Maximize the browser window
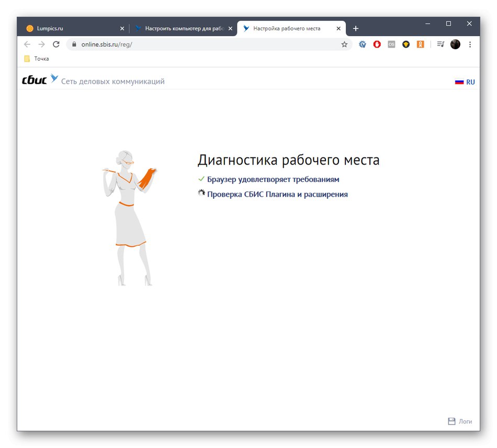 448,24
